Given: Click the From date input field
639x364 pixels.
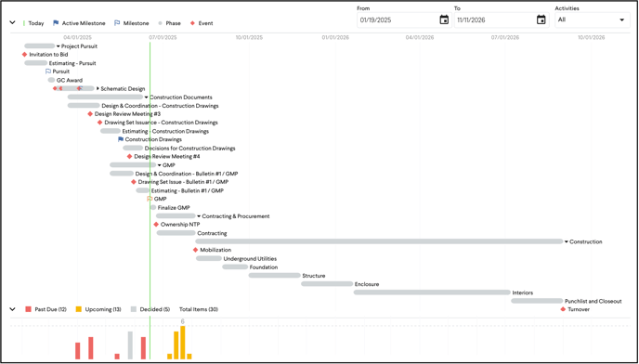Looking at the screenshot, I should coord(398,19).
